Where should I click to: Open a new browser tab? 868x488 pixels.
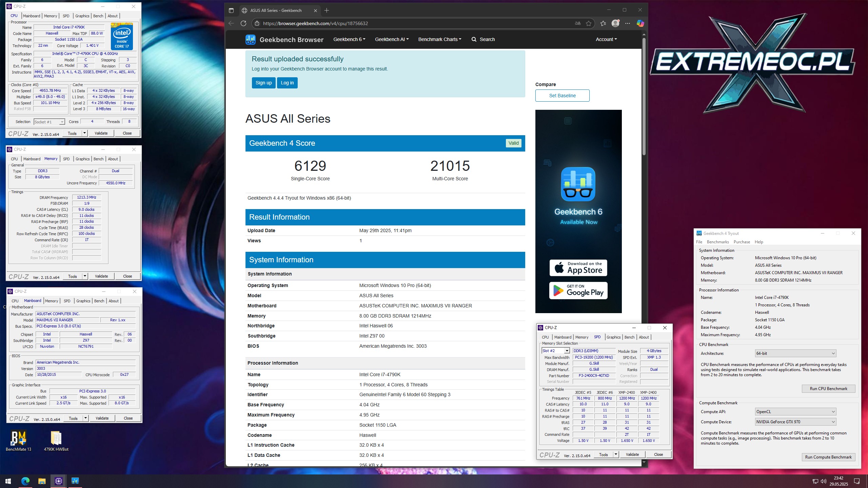pyautogui.click(x=327, y=11)
